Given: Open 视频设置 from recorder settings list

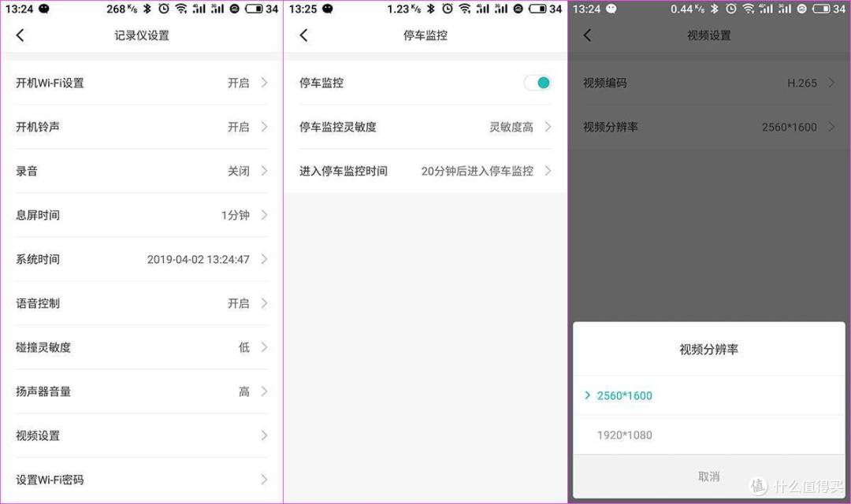Looking at the screenshot, I should pyautogui.click(x=142, y=435).
